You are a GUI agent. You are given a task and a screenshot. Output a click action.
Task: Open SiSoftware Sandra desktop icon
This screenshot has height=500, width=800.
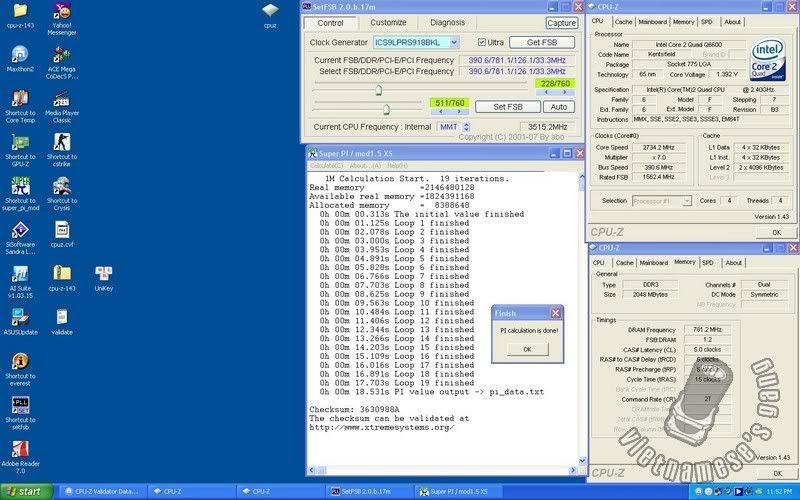pos(20,238)
